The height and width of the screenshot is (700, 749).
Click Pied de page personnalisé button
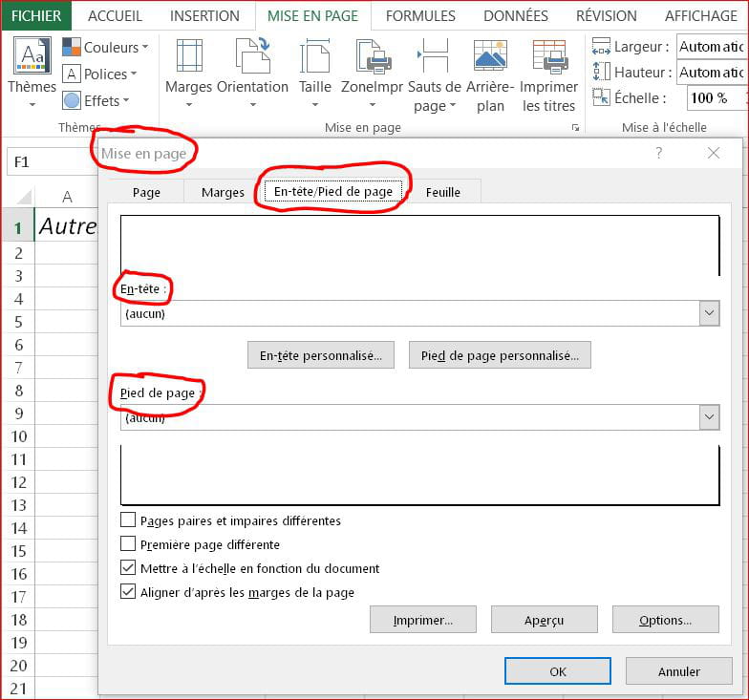click(x=500, y=355)
